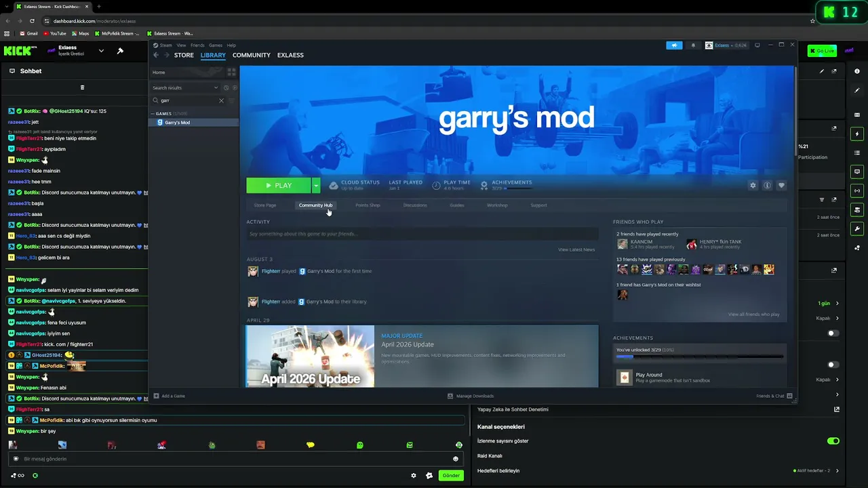Image resolution: width=868 pixels, height=488 pixels.
Task: Open Steam library filter options icon
Action: tap(232, 100)
